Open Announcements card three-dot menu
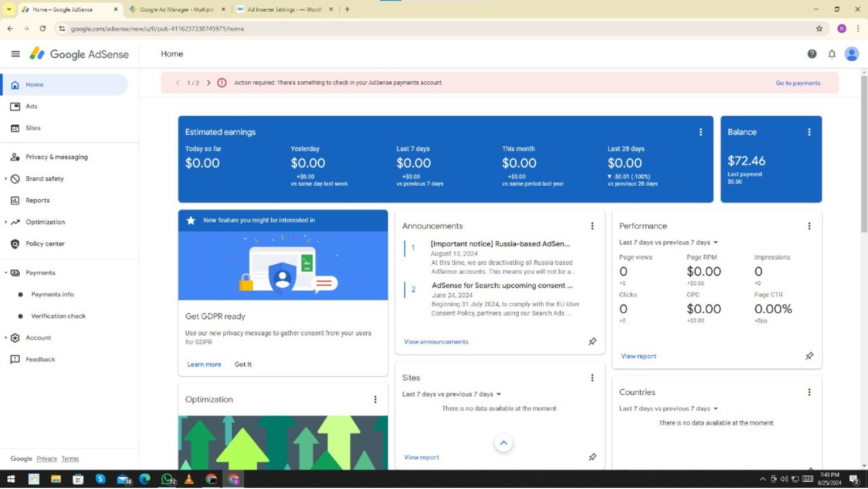The height and width of the screenshot is (489, 868). [x=592, y=226]
